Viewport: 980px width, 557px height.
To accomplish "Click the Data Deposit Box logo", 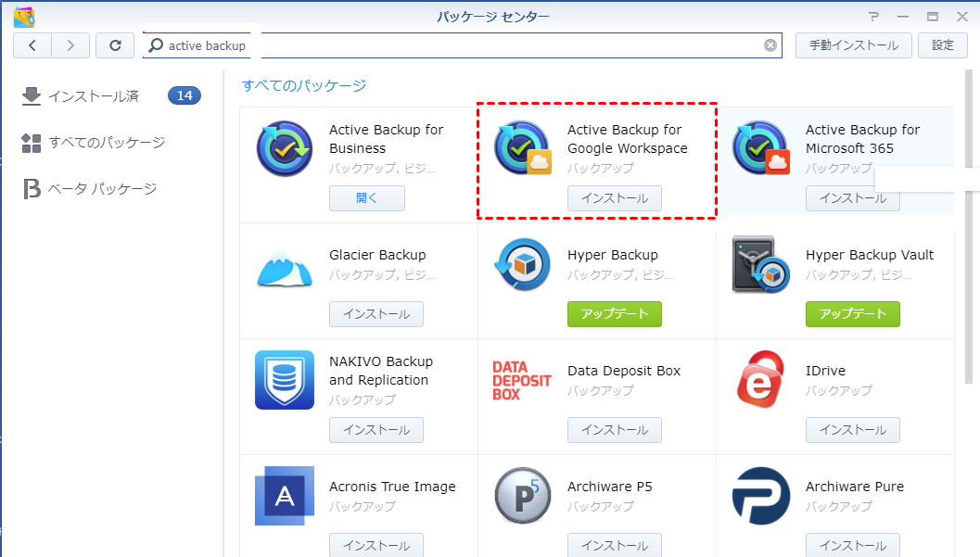I will click(522, 380).
